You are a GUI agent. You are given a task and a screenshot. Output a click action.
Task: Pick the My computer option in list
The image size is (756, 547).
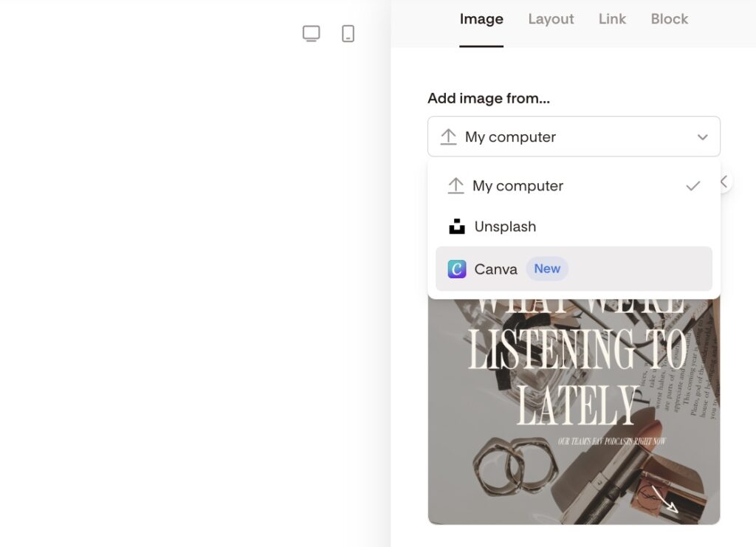pyautogui.click(x=518, y=186)
